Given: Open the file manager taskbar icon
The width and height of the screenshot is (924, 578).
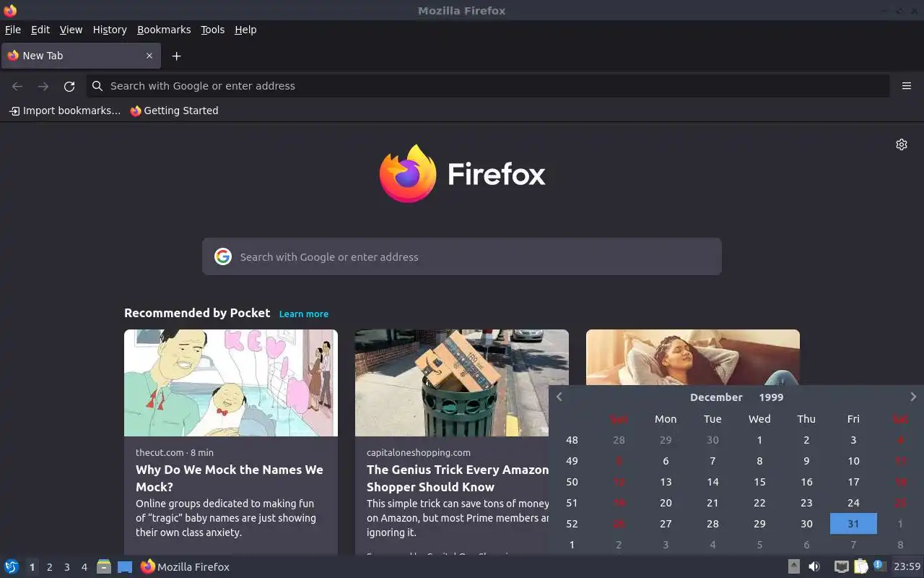Looking at the screenshot, I should [x=104, y=567].
